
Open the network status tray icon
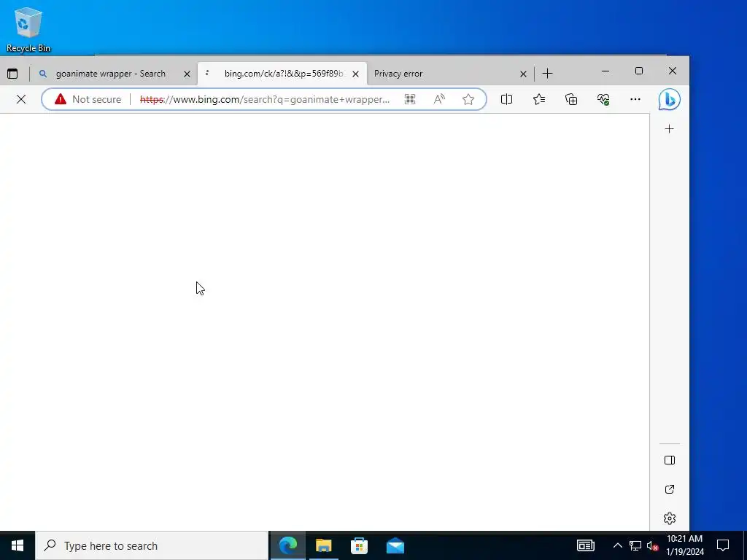635,545
